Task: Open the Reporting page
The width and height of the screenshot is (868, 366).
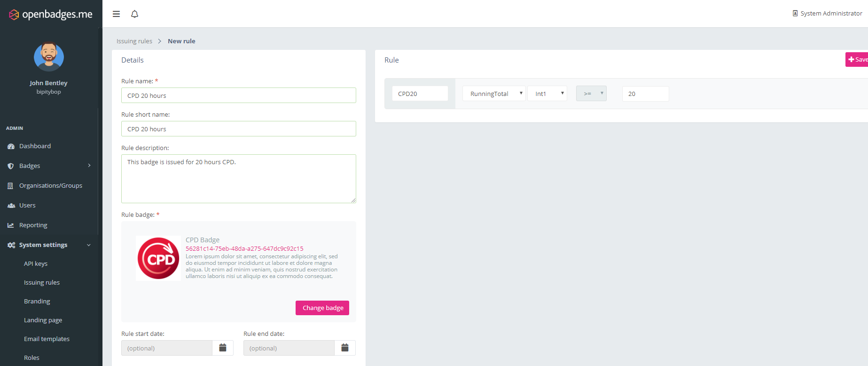Action: point(33,225)
